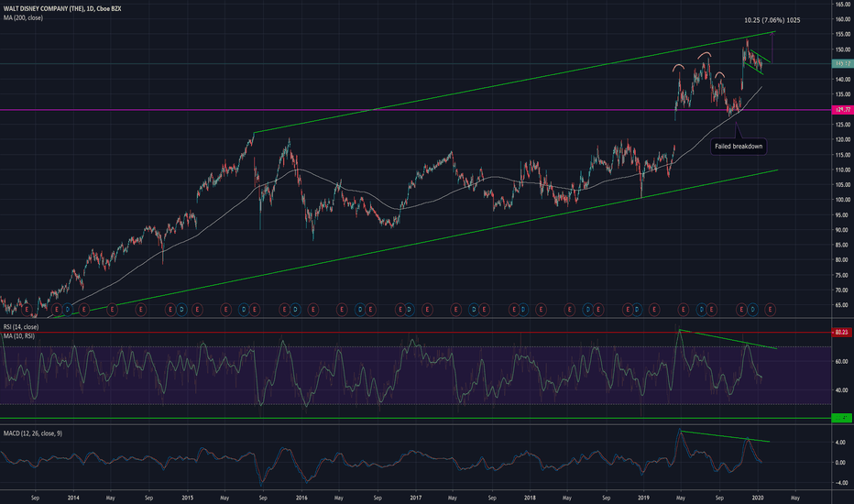Click the 2020 label on the time axis
This screenshot has width=854, height=504.
(758, 498)
